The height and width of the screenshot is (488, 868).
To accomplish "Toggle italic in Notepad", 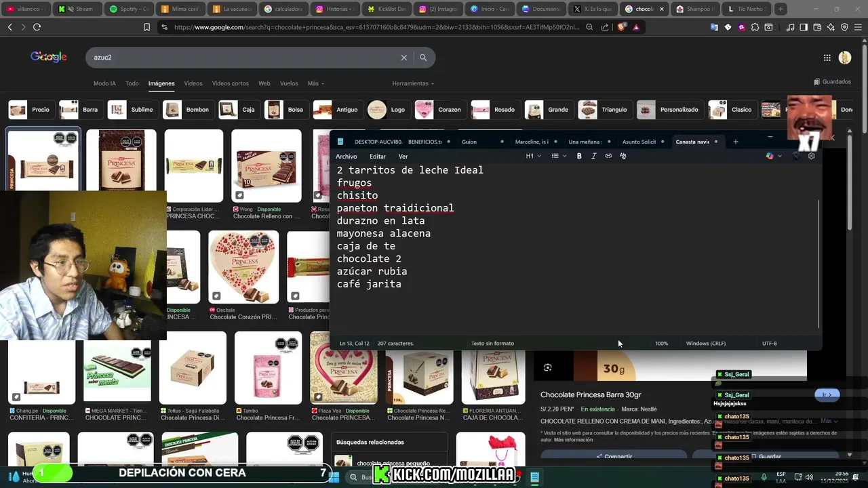I will point(594,156).
